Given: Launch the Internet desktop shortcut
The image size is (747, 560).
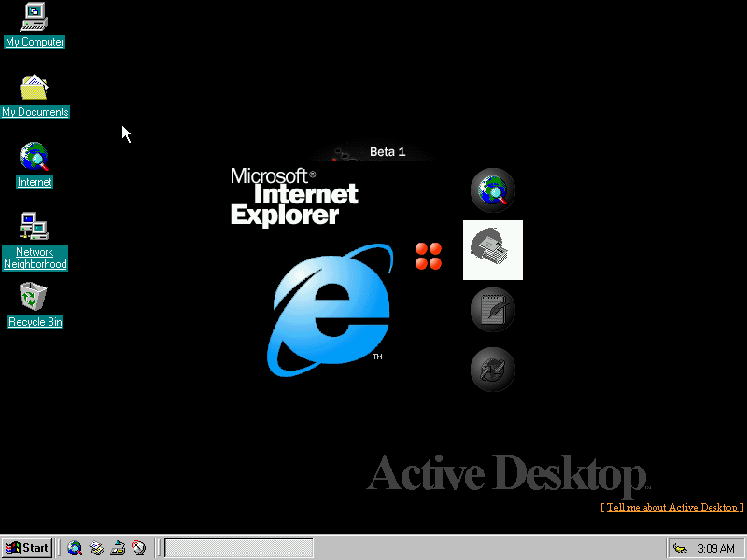Looking at the screenshot, I should click(35, 157).
